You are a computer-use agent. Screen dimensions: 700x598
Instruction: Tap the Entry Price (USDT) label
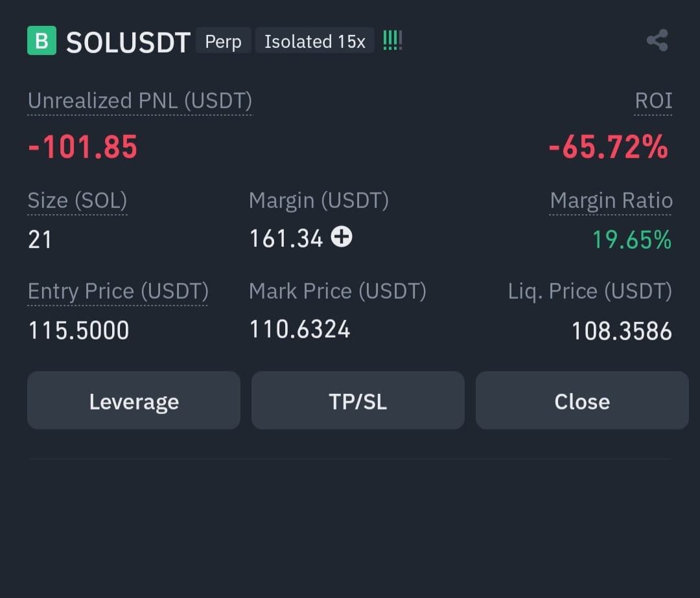(118, 292)
